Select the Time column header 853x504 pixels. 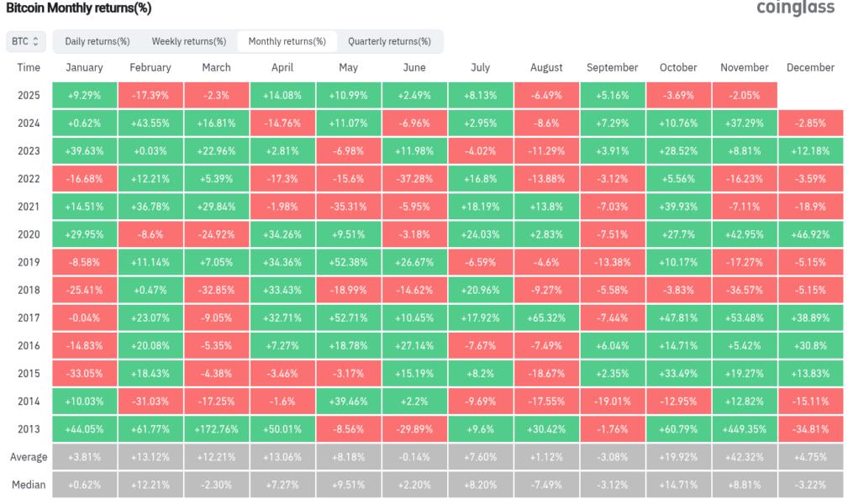click(x=29, y=67)
